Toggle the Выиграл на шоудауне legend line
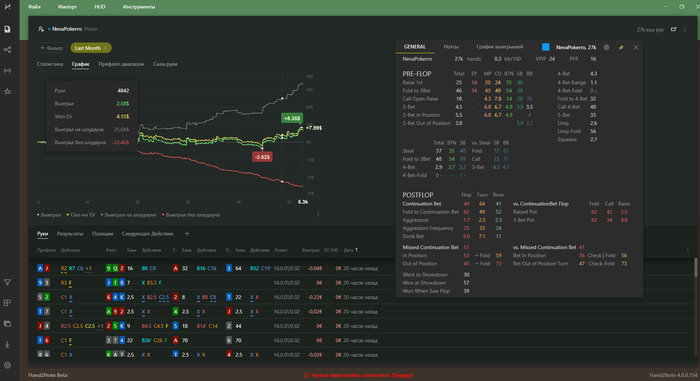This screenshot has width=700, height=381. (129, 215)
